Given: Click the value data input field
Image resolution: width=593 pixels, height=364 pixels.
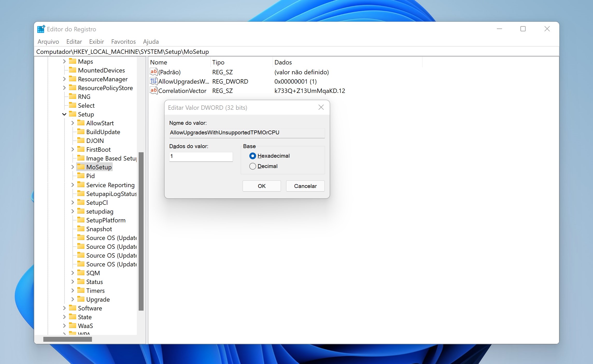Looking at the screenshot, I should click(x=201, y=157).
